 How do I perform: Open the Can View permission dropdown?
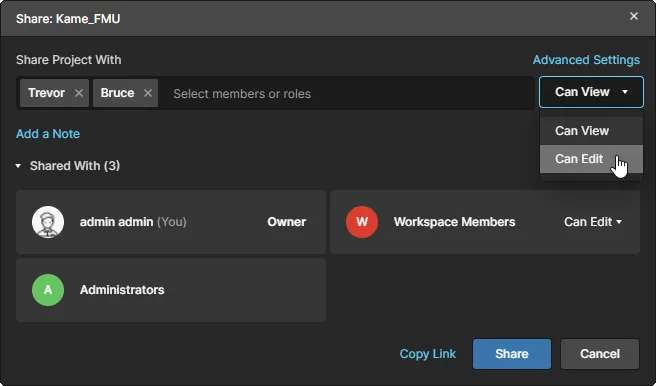point(591,92)
